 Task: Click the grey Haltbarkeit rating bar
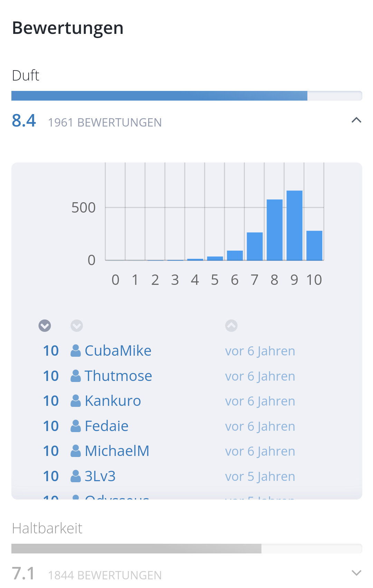[x=136, y=549]
